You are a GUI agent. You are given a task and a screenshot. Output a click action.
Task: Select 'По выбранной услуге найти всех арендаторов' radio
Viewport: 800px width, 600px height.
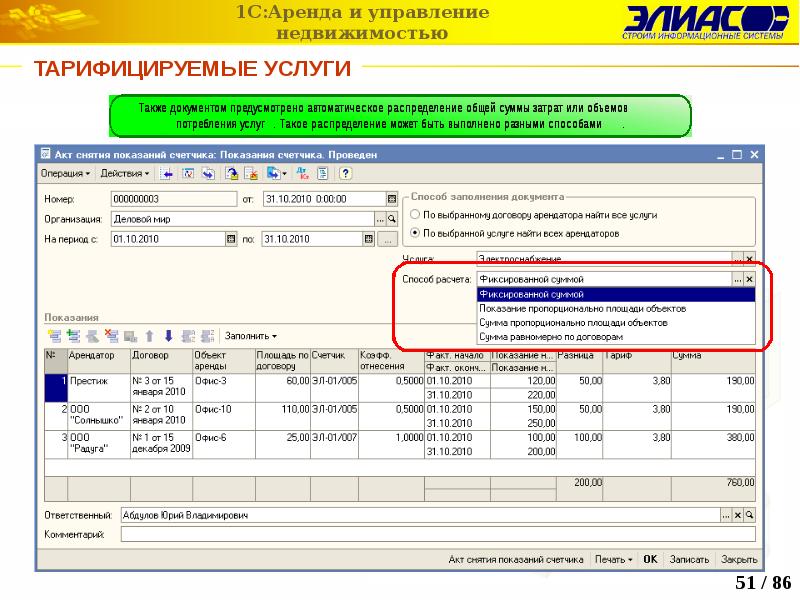click(415, 232)
